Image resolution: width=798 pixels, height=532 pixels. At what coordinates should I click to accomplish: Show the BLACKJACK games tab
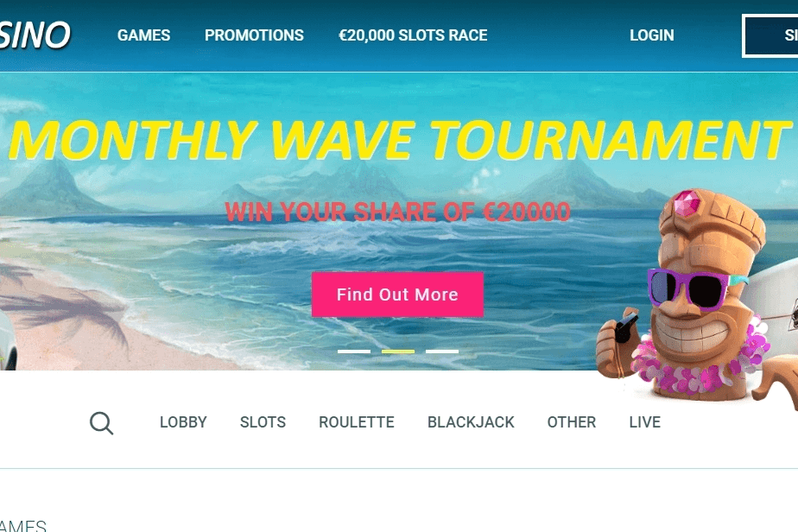pyautogui.click(x=471, y=422)
